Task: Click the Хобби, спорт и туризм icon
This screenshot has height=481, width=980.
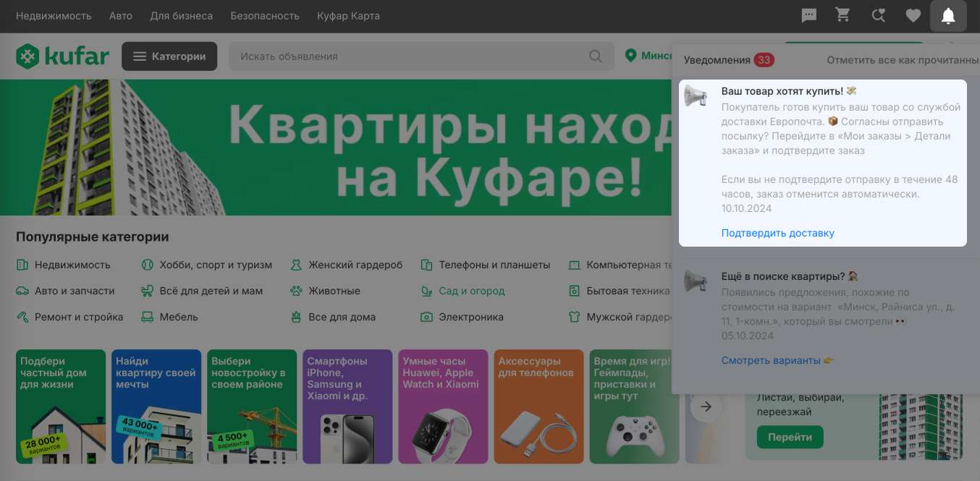Action: point(148,265)
